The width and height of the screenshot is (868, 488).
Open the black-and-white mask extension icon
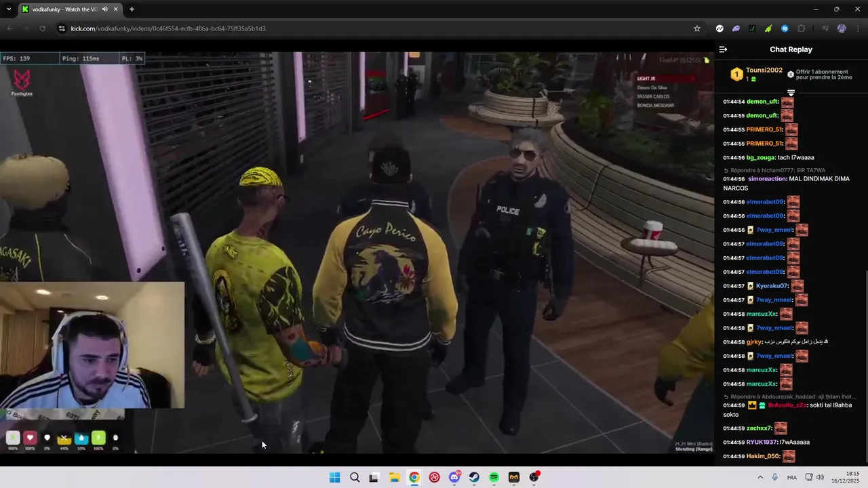[719, 28]
